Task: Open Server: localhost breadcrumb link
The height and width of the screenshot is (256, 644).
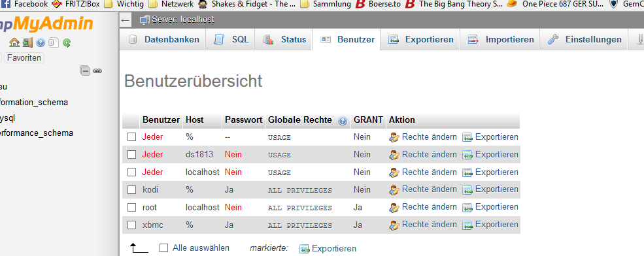Action: point(183,20)
